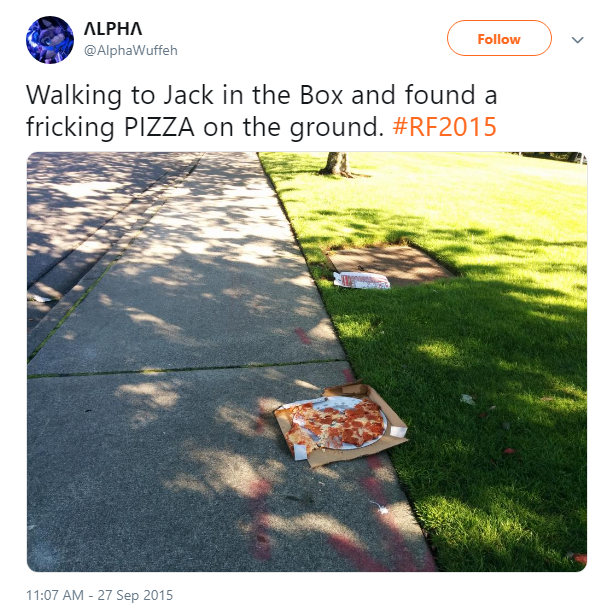
Task: Open the #RF2015 hashtag
Action: (x=444, y=127)
